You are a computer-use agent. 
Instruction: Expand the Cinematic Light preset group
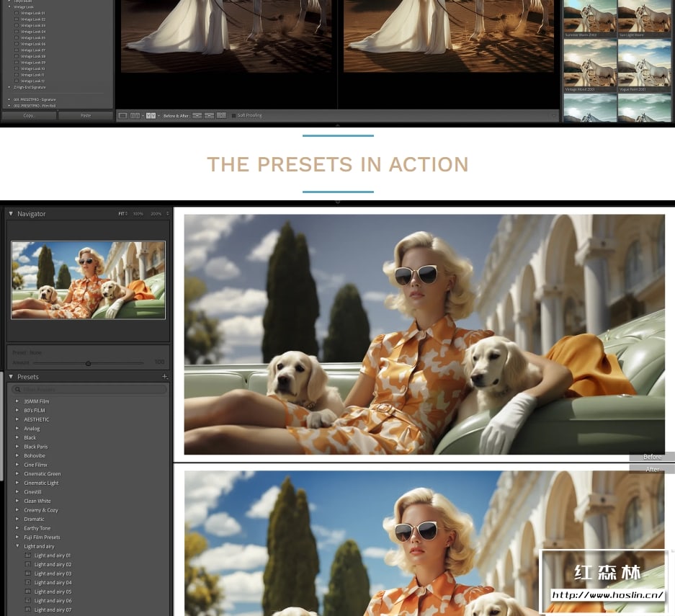point(17,483)
